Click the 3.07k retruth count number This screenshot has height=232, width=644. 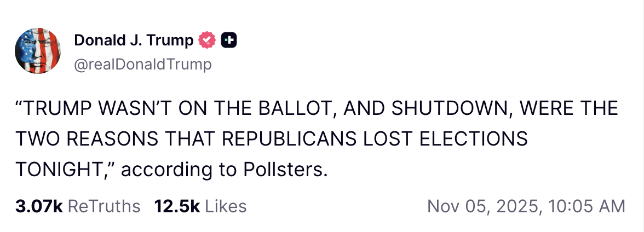point(39,206)
